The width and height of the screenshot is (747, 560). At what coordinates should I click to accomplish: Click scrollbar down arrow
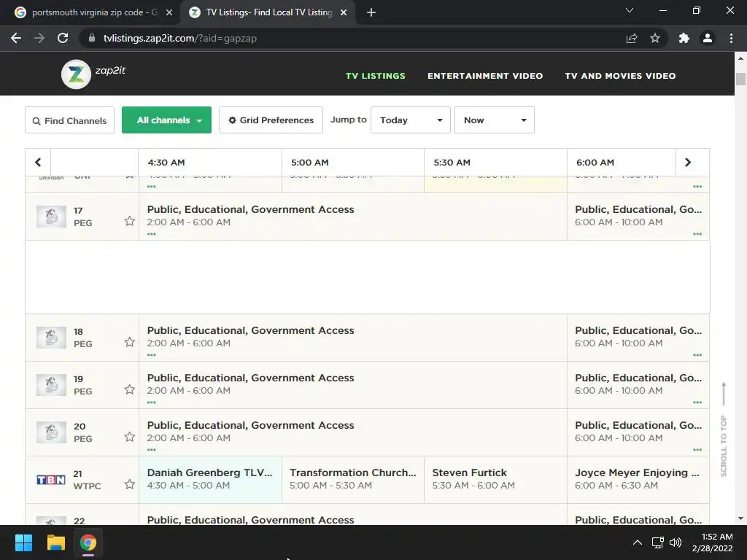tap(740, 518)
